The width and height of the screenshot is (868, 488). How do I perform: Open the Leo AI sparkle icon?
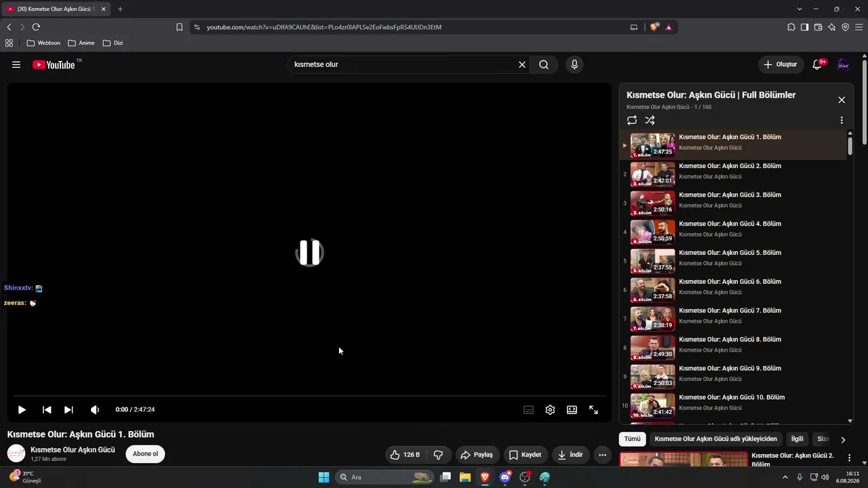[x=831, y=27]
